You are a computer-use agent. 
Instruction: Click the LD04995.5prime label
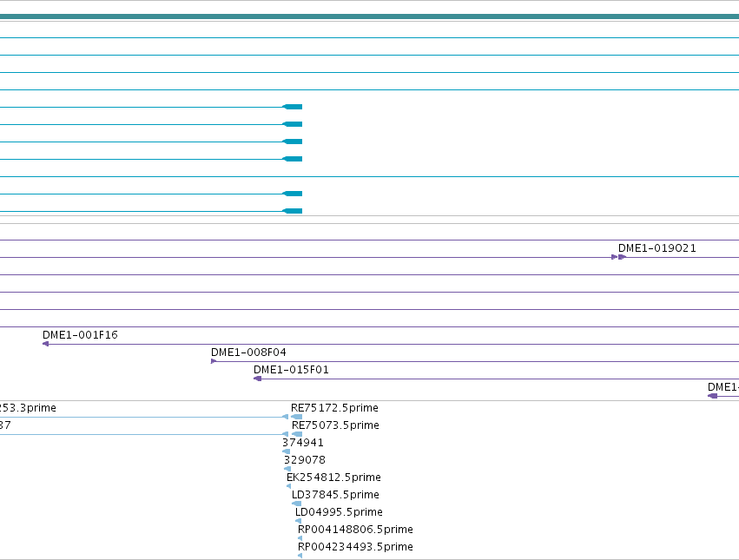click(339, 512)
